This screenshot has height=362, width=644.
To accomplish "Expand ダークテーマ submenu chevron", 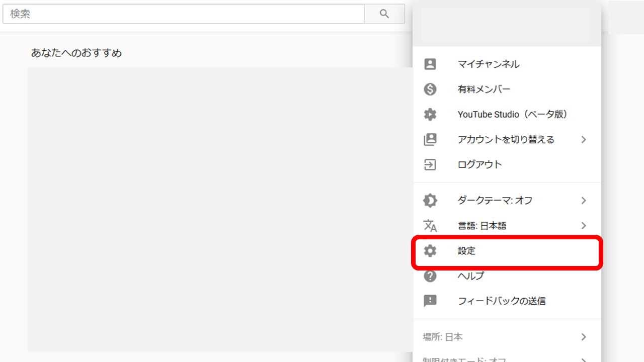I will pyautogui.click(x=584, y=201).
